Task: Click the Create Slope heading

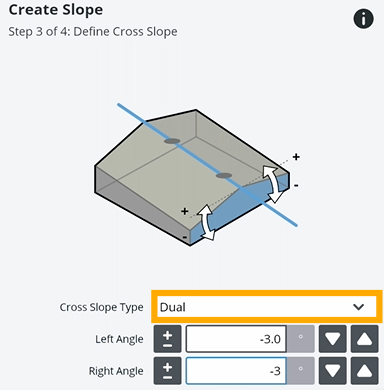Action: (56, 10)
